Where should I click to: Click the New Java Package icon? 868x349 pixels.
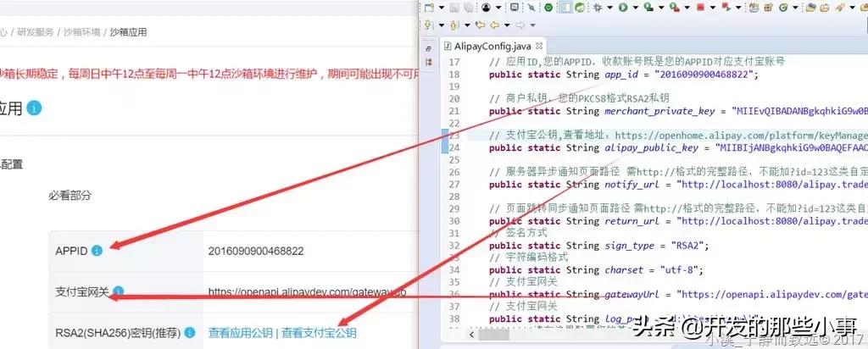[768, 7]
